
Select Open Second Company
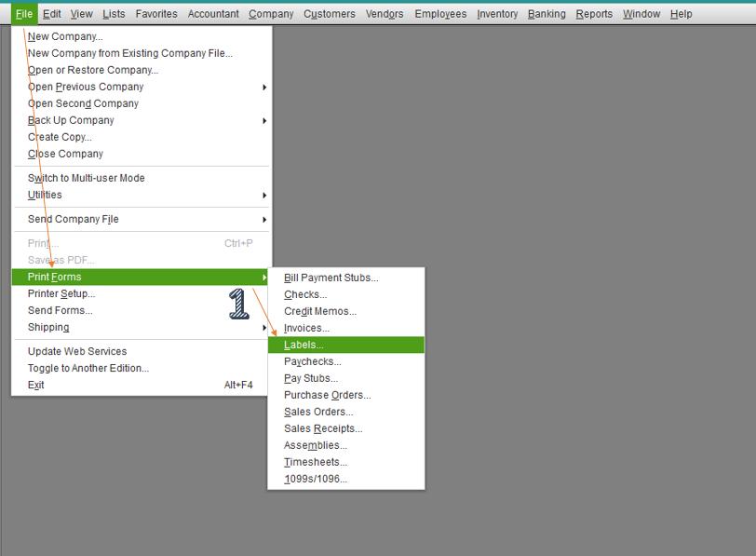[x=141, y=103]
